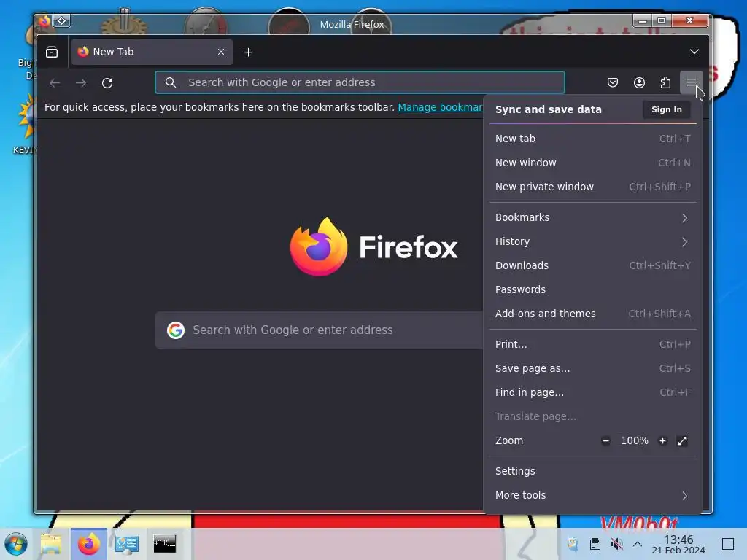Click the Sync and save data header
This screenshot has height=560, width=747.
click(x=549, y=109)
